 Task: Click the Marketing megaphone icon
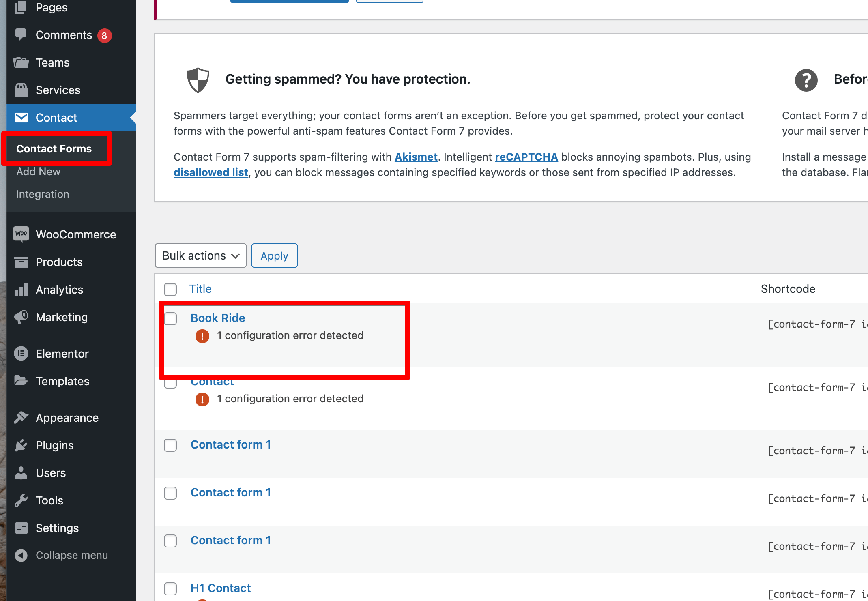point(21,317)
